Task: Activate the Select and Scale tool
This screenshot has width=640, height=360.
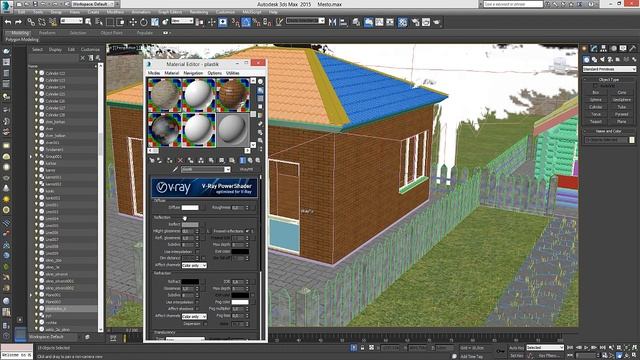Action: 155,22
